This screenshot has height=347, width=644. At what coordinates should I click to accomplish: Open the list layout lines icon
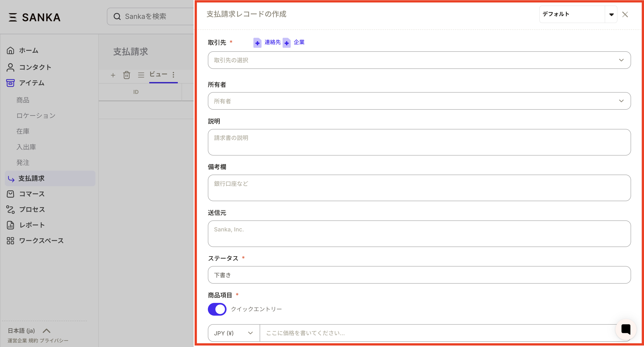click(x=141, y=75)
